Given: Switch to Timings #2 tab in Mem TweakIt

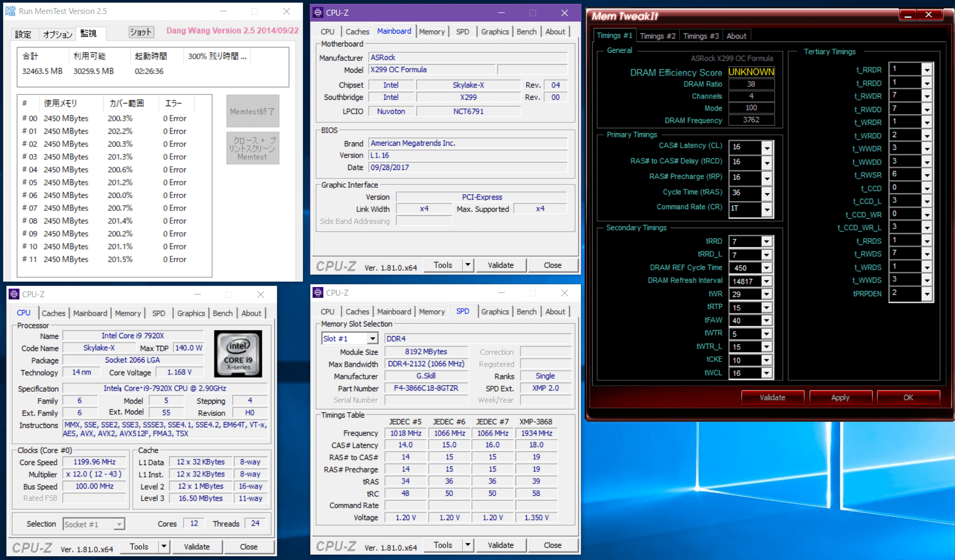Looking at the screenshot, I should coord(657,36).
